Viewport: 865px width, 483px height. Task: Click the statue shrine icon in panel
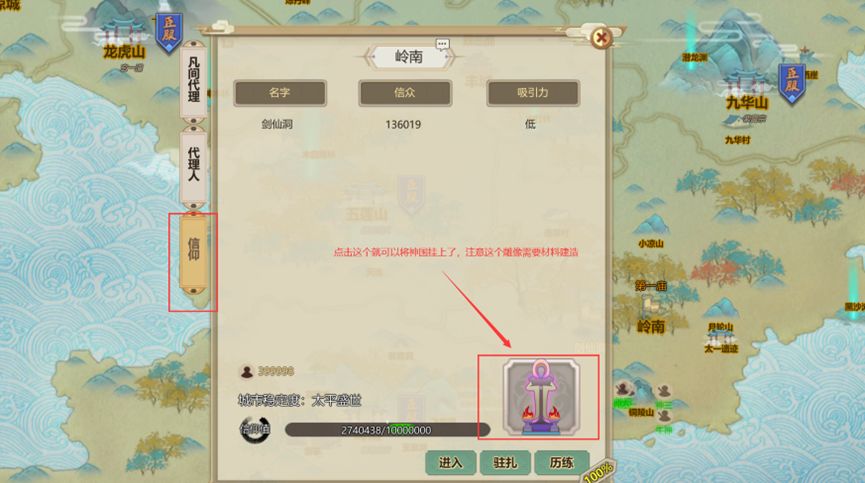point(541,397)
